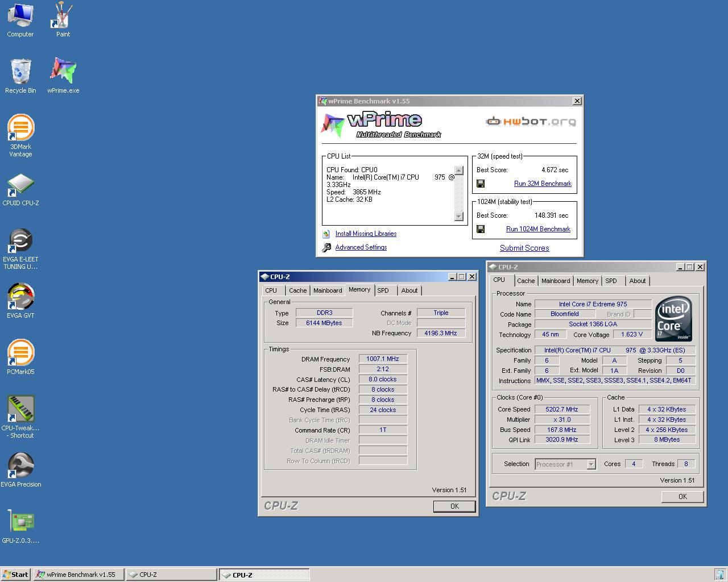
Task: Click the HWBOT.org logo in wPrime
Action: [531, 121]
